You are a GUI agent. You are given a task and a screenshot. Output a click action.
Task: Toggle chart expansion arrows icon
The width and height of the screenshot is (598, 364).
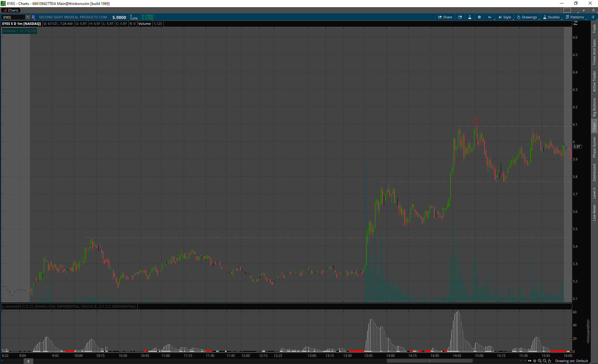(530, 361)
